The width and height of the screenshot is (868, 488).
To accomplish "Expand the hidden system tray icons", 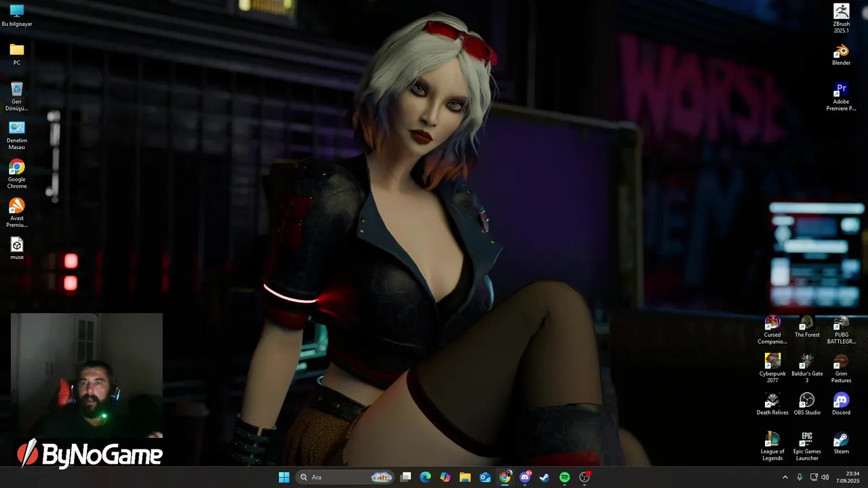I will 785,477.
